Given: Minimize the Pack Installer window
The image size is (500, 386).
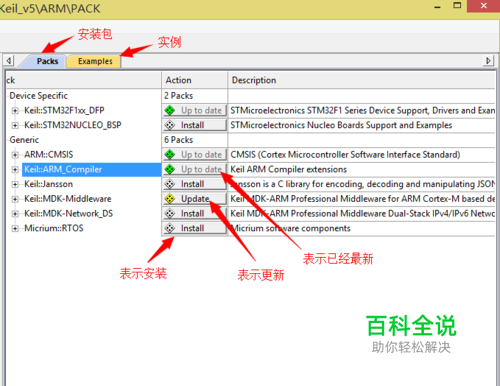Looking at the screenshot, I should click(x=438, y=6).
